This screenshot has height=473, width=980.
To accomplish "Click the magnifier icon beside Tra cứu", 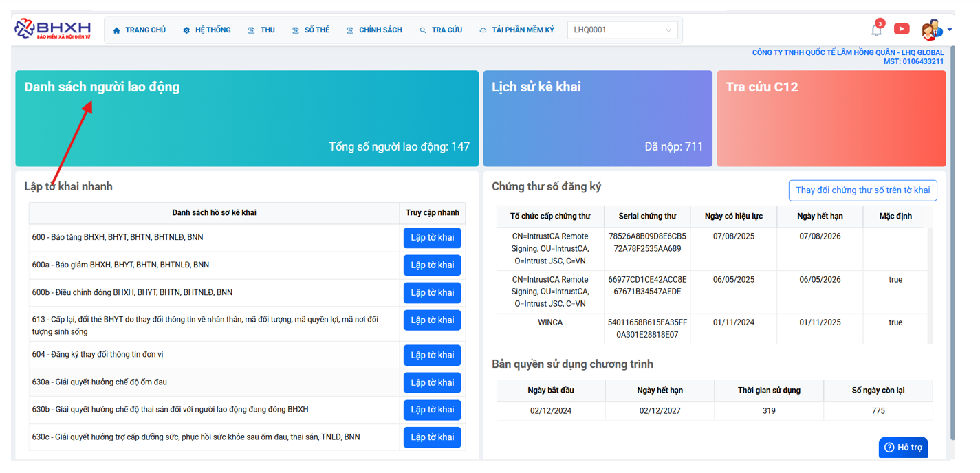I will [423, 30].
